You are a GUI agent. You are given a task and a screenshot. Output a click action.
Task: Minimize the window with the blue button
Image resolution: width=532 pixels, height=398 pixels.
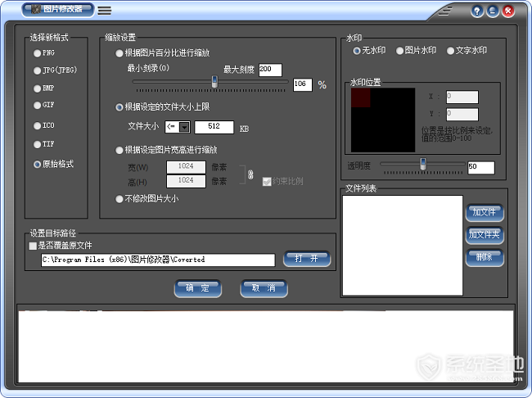[x=492, y=11]
